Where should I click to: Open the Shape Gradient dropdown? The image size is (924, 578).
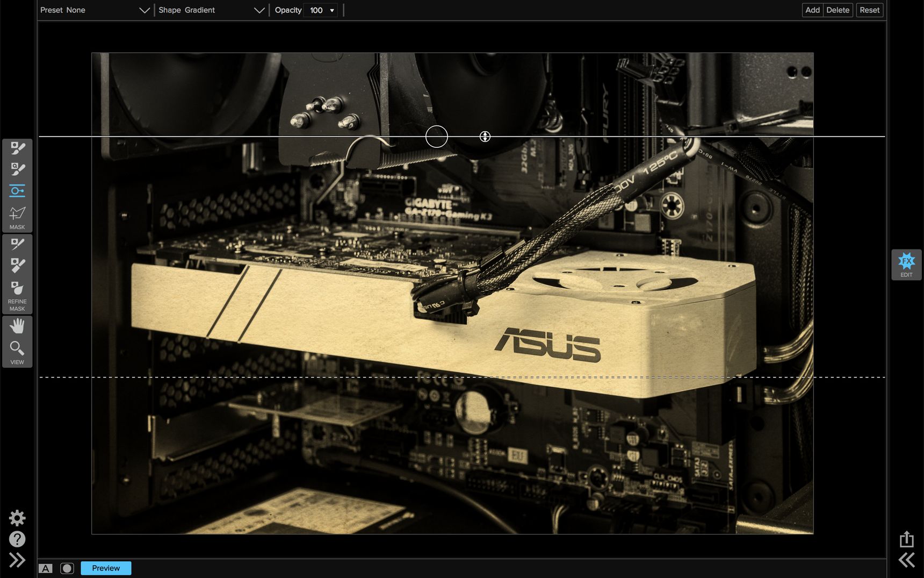[212, 10]
